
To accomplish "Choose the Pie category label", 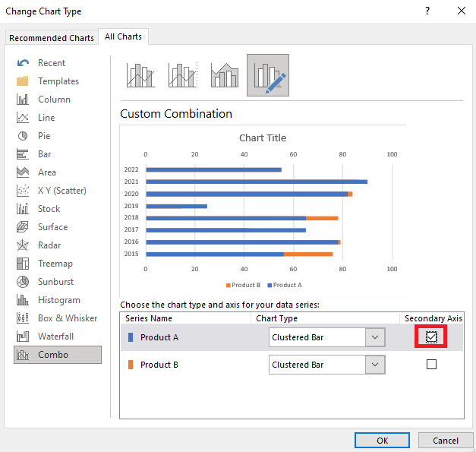I will (44, 136).
